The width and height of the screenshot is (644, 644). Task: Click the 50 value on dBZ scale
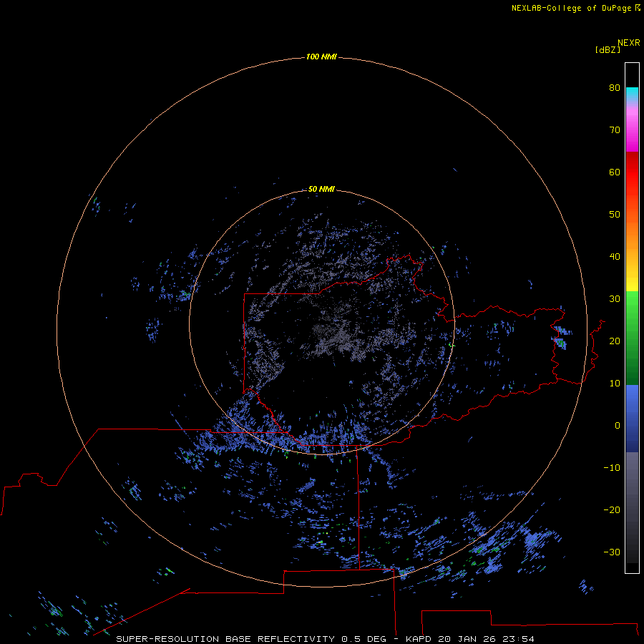point(615,215)
